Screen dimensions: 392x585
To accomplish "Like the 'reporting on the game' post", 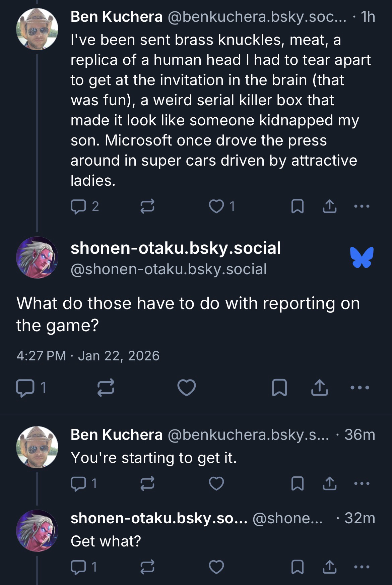I will tap(186, 388).
